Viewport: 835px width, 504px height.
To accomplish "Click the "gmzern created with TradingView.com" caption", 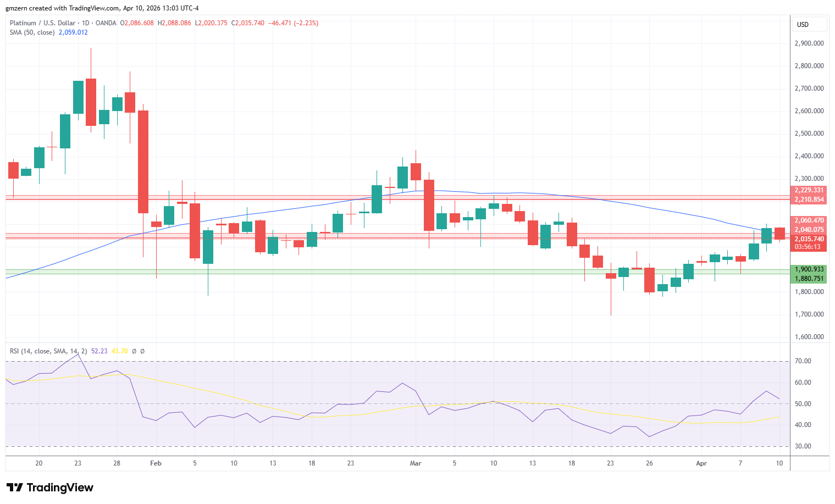I will [x=62, y=8].
